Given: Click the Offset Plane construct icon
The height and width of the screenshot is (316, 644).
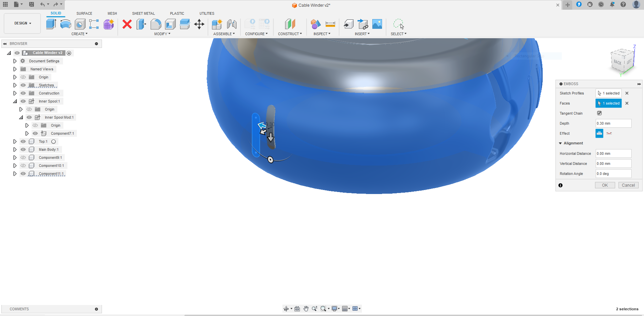Looking at the screenshot, I should click(x=290, y=24).
